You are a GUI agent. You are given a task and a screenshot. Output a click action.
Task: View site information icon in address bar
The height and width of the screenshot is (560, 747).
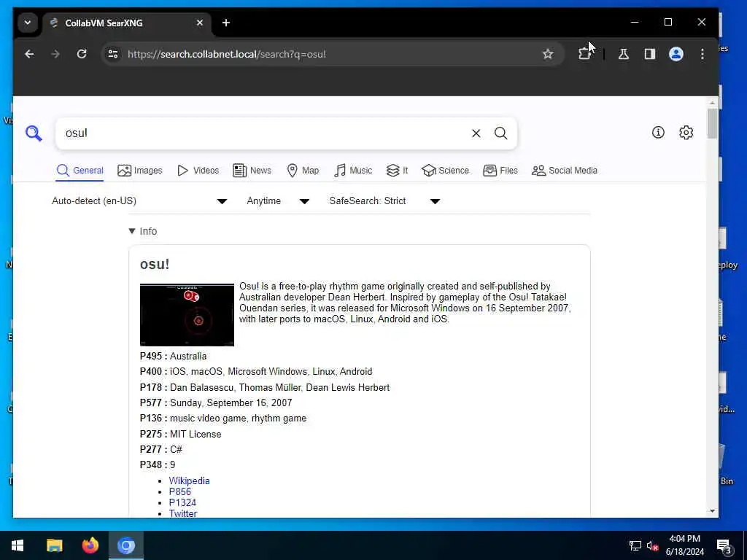tap(113, 54)
